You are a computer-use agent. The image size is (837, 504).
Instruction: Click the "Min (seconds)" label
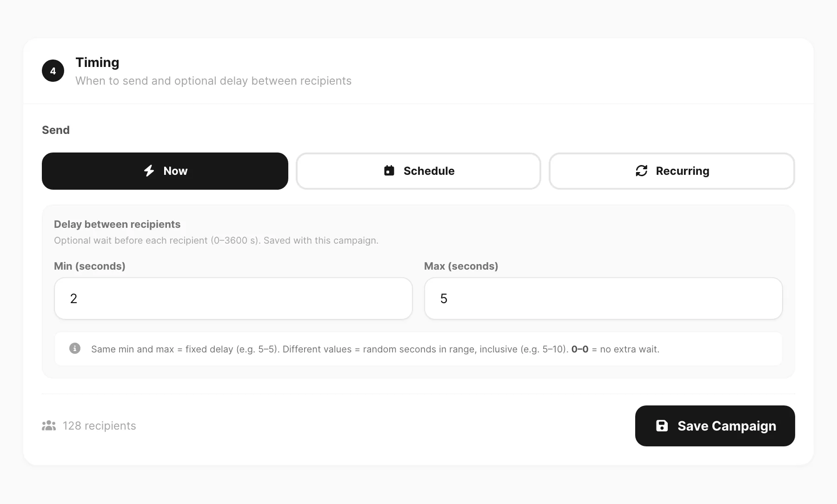90,266
